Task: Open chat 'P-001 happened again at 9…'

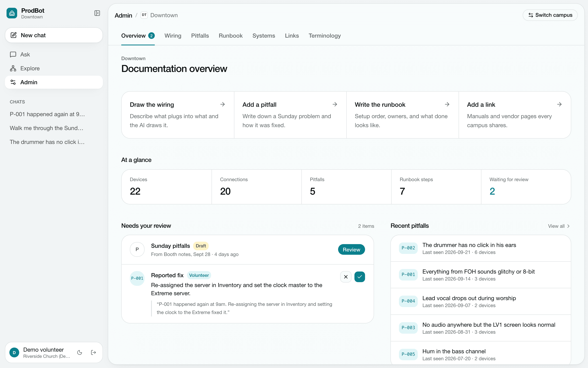Action: click(x=47, y=114)
